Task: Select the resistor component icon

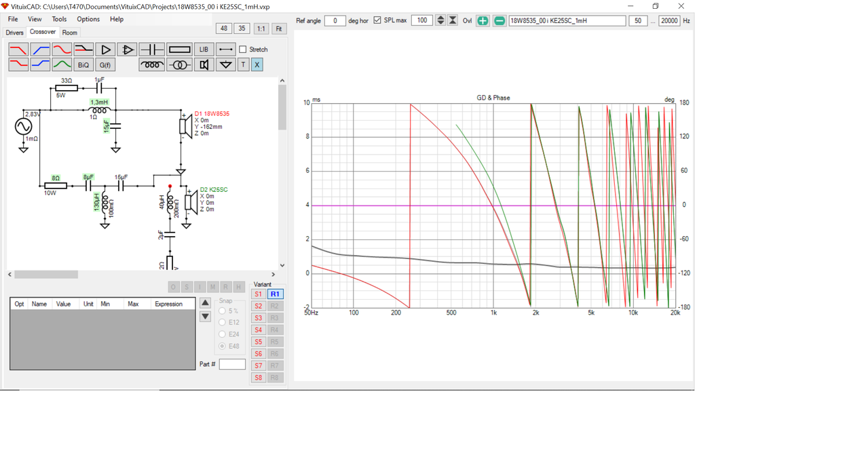Action: pyautogui.click(x=179, y=50)
